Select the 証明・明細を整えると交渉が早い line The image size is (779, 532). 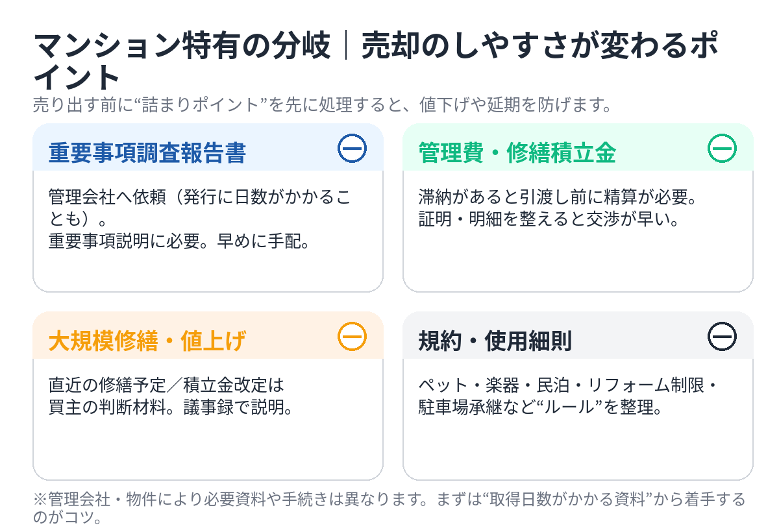pyautogui.click(x=549, y=219)
